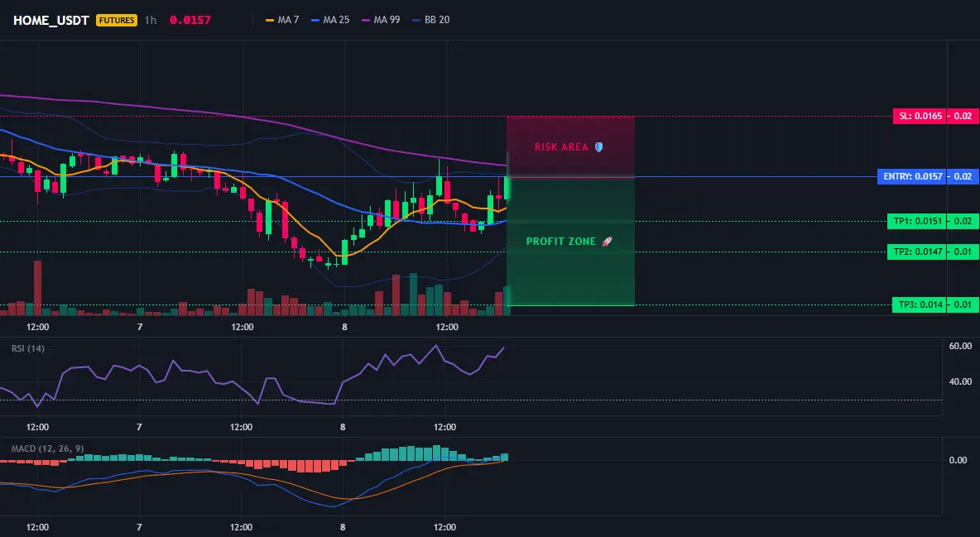This screenshot has width=980, height=537.
Task: Click the 0.00 MACD axis value
Action: [x=958, y=460]
